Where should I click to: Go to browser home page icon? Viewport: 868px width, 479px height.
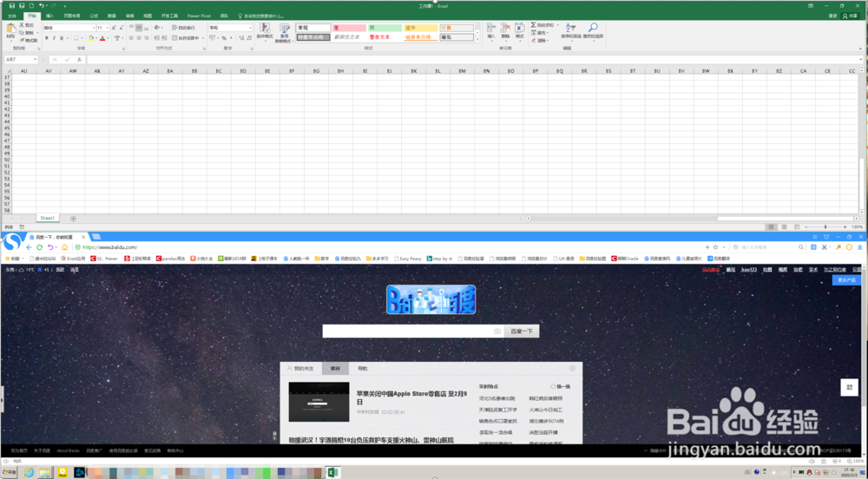click(x=64, y=247)
